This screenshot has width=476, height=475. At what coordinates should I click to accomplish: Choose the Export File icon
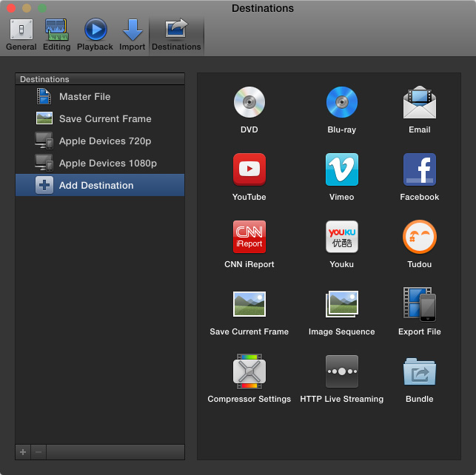(420, 304)
